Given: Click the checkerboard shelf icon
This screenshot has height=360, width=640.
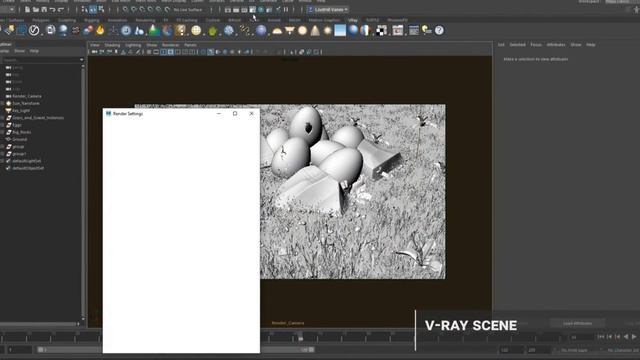Looking at the screenshot, I should [x=381, y=30].
